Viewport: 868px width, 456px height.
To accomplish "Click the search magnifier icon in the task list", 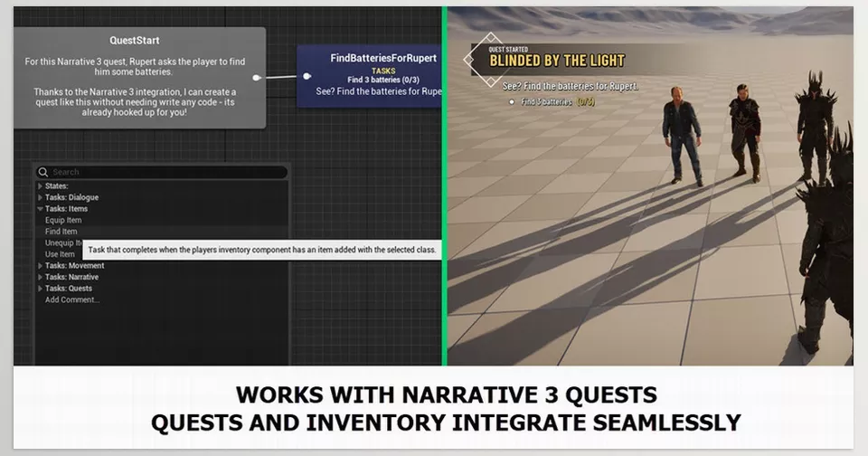I will (43, 172).
